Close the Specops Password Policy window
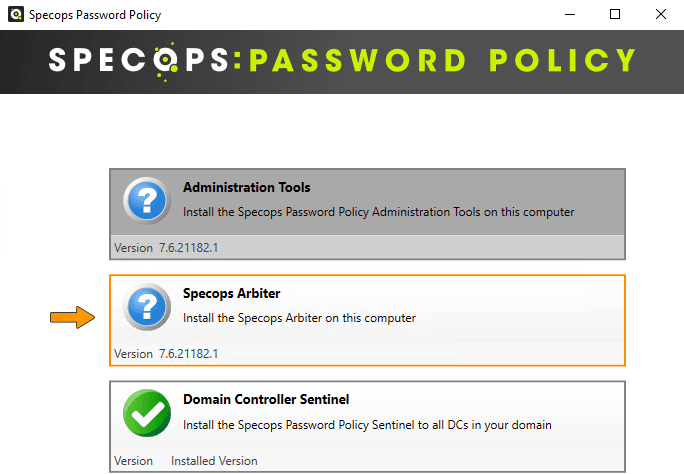Screen dimensions: 684x474 661,14
